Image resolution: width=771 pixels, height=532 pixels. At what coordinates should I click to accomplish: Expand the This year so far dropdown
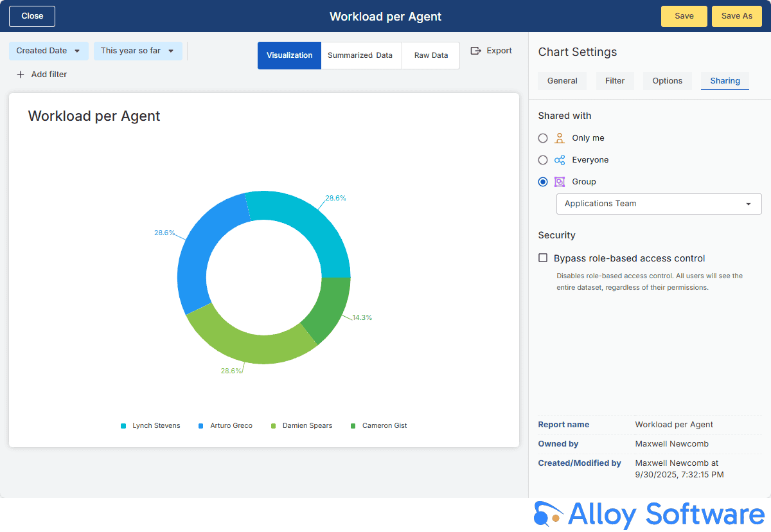click(x=137, y=51)
